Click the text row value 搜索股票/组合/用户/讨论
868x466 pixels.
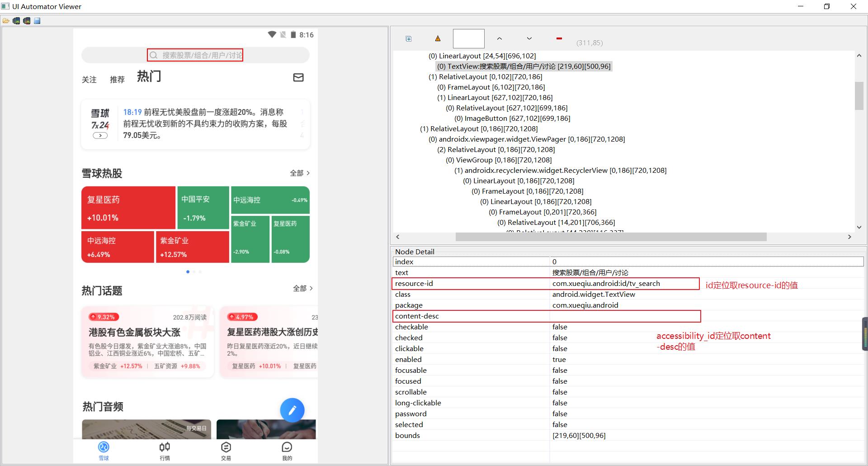point(590,273)
